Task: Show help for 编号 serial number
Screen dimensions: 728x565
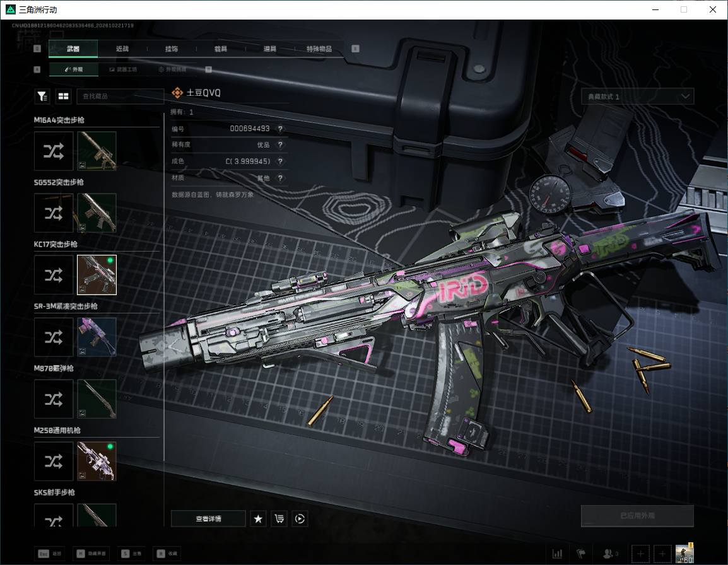Action: point(280,129)
